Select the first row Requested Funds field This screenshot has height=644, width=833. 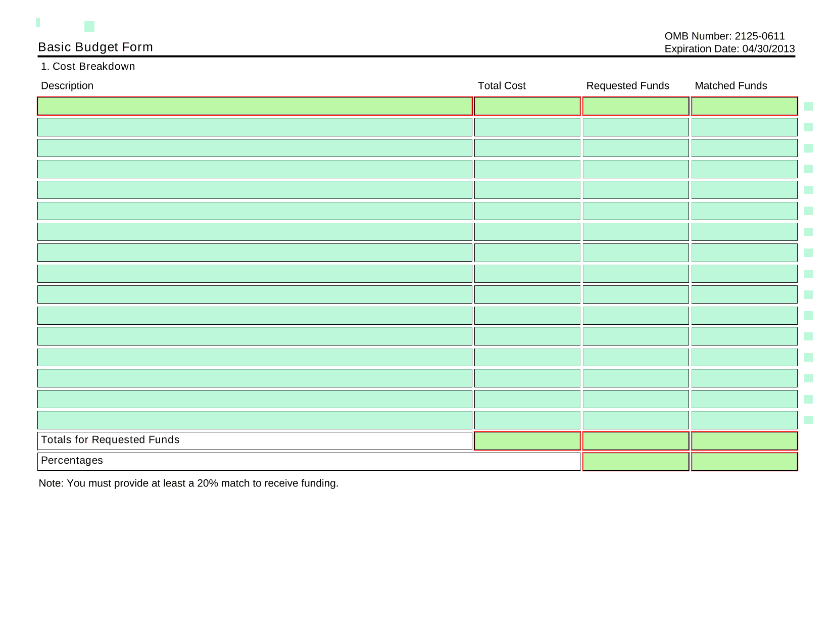[x=635, y=106]
